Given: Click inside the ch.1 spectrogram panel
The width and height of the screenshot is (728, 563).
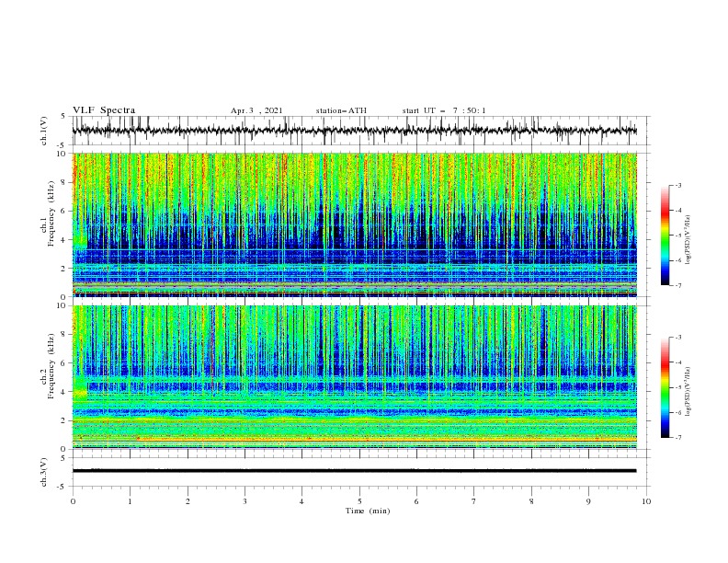Looking at the screenshot, I should point(354,224).
